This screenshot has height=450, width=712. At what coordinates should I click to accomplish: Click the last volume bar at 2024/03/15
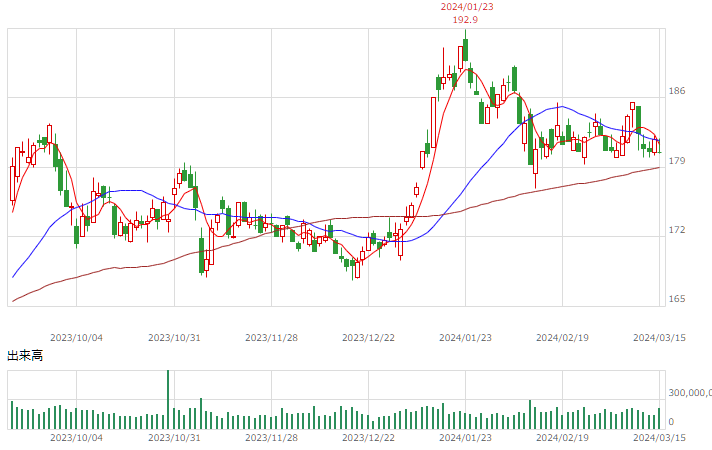click(x=659, y=418)
